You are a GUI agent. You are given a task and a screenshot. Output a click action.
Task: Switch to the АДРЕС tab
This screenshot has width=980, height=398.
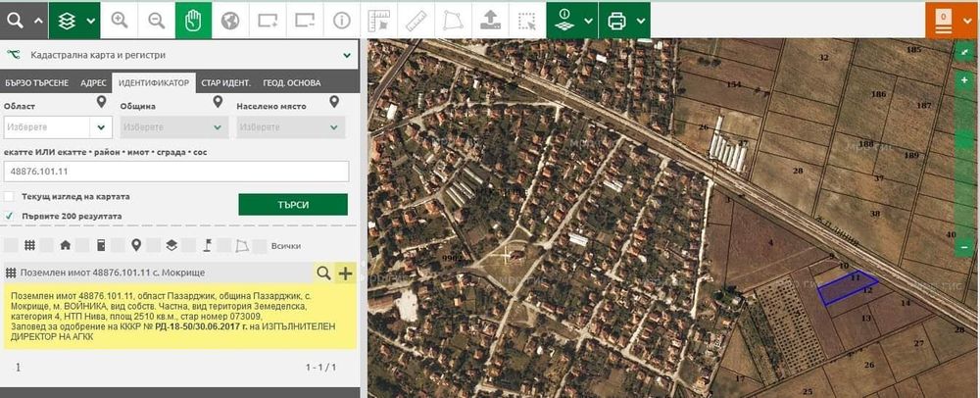[x=93, y=82]
